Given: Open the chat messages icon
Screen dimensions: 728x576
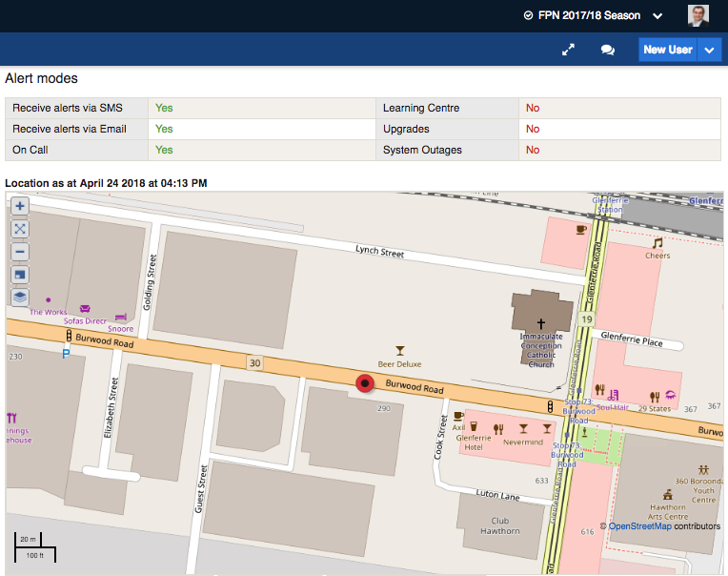Looking at the screenshot, I should [x=607, y=50].
